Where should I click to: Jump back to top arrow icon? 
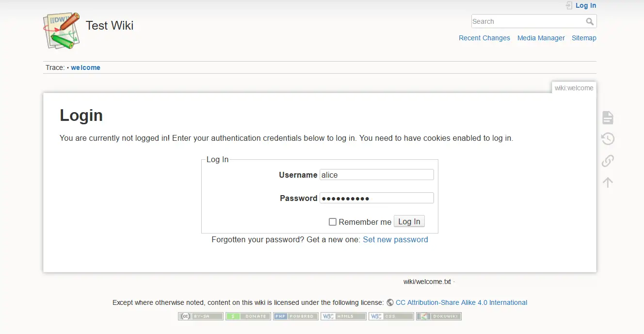click(608, 182)
